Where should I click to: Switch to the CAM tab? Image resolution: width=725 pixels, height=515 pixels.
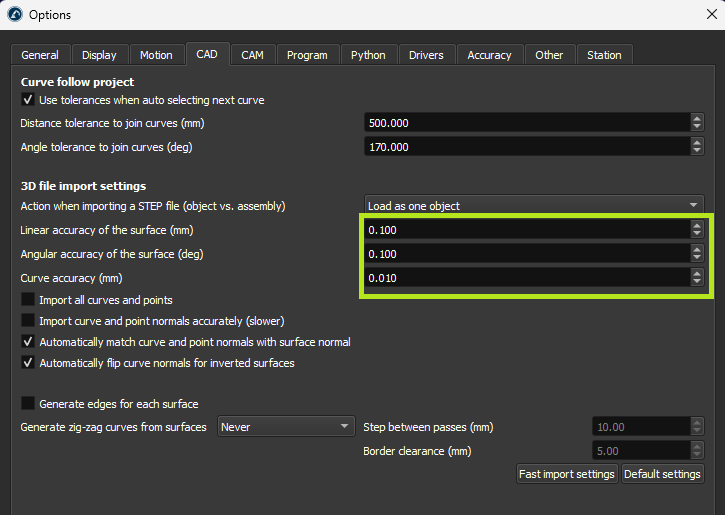click(252, 55)
